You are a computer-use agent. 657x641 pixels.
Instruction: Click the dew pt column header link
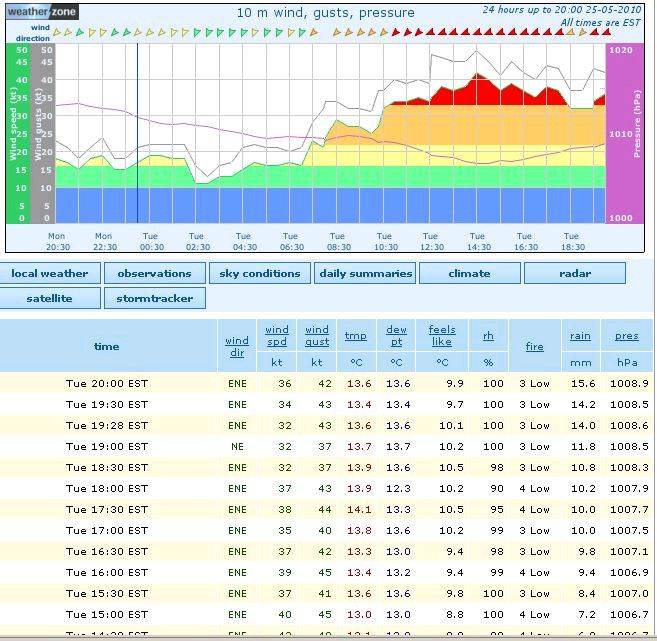point(396,335)
